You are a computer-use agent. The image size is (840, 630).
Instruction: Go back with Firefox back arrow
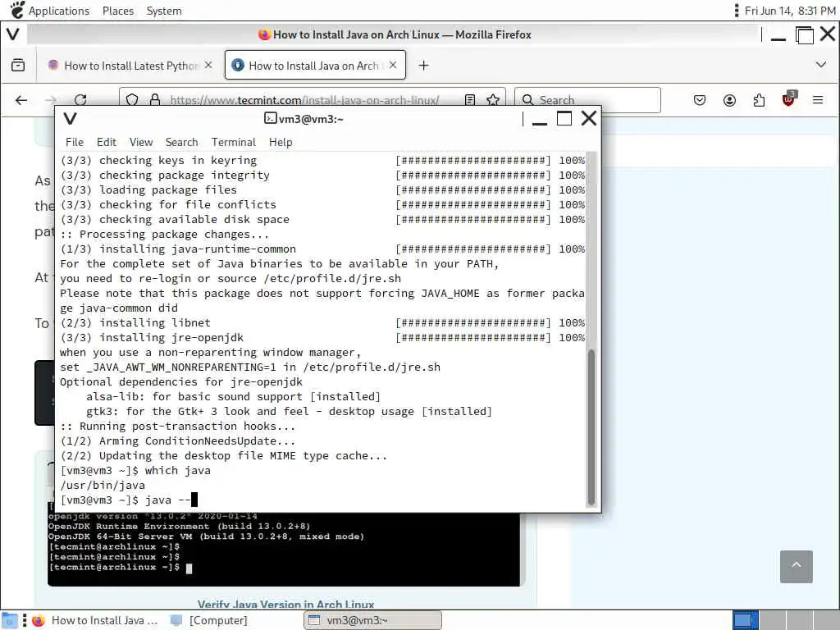21,100
